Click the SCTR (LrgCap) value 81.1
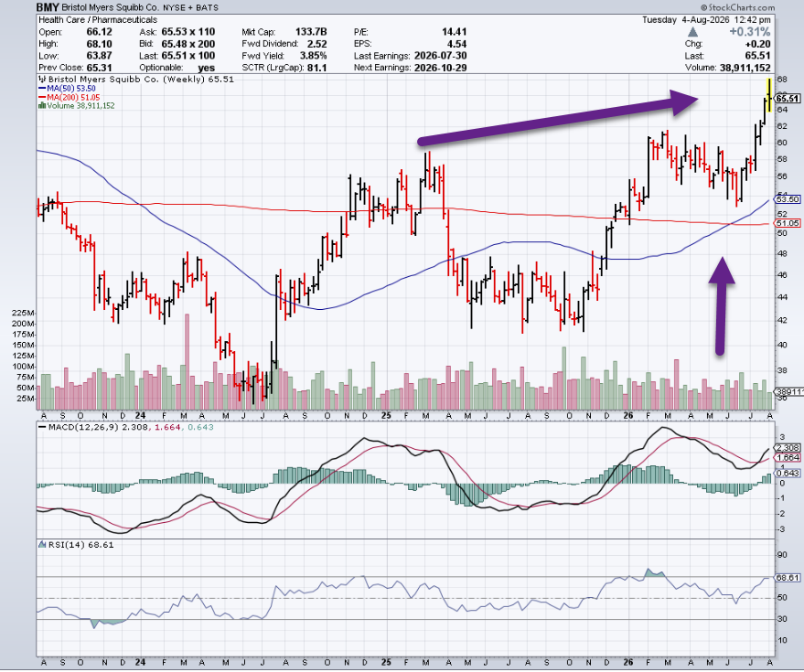 click(x=316, y=68)
